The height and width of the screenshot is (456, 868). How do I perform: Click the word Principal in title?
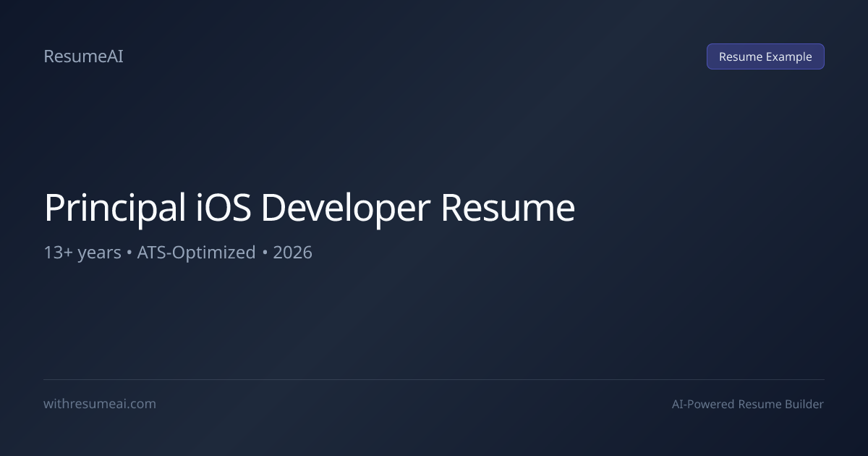116,208
